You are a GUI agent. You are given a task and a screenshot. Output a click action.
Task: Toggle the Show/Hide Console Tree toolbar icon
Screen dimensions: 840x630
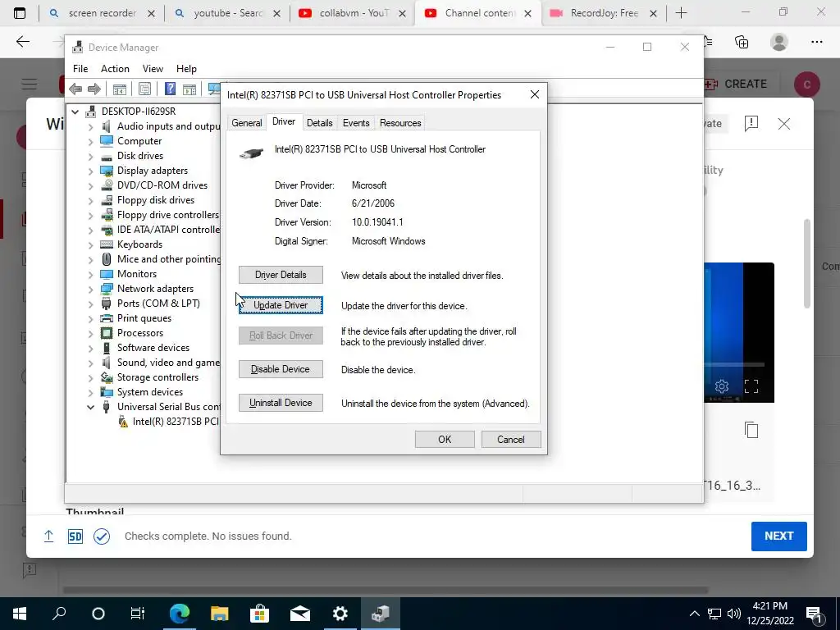pyautogui.click(x=120, y=89)
